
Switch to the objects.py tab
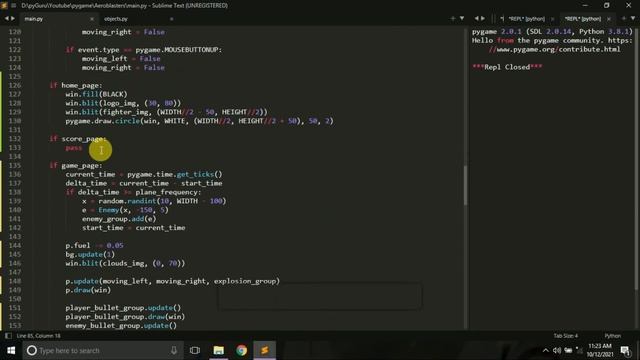click(x=116, y=19)
